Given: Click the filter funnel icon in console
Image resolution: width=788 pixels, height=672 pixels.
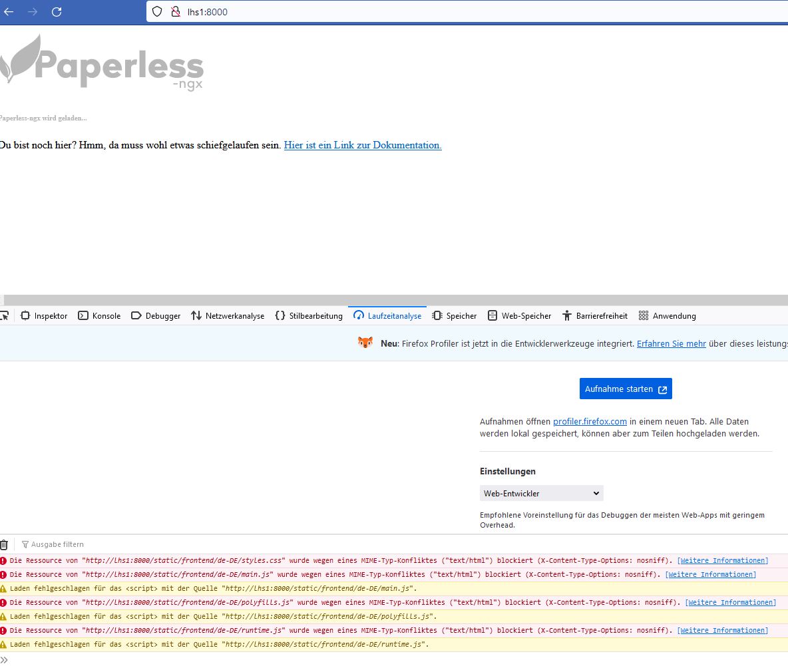Looking at the screenshot, I should tap(25, 544).
